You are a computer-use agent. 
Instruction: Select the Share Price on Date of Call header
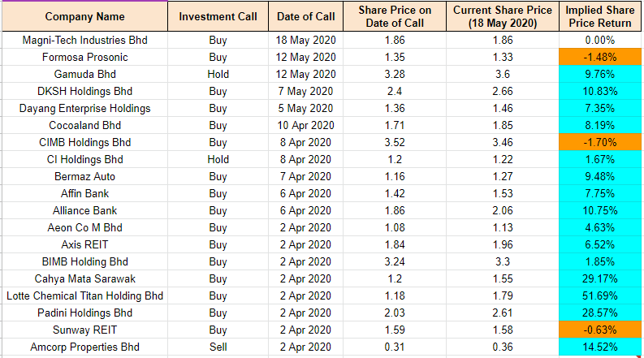[x=395, y=16]
